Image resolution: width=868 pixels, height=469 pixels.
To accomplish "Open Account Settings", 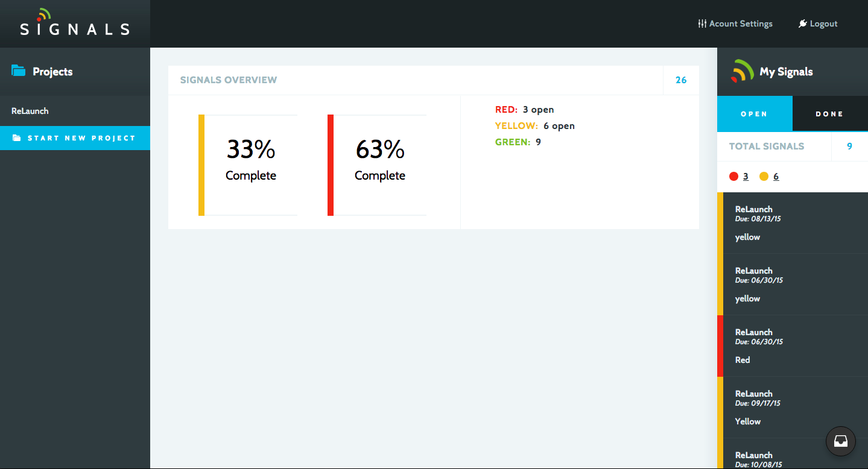I will pyautogui.click(x=735, y=24).
